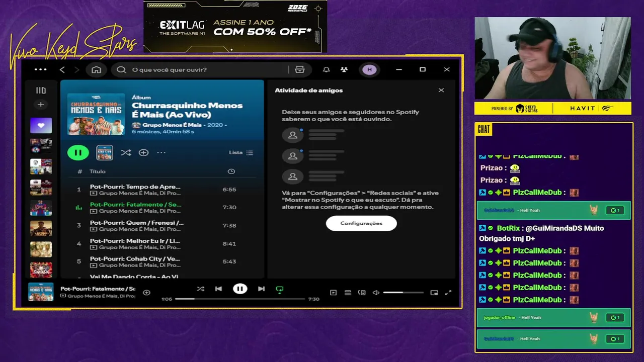Skip to previous track
This screenshot has height=362, width=644.
(218, 289)
